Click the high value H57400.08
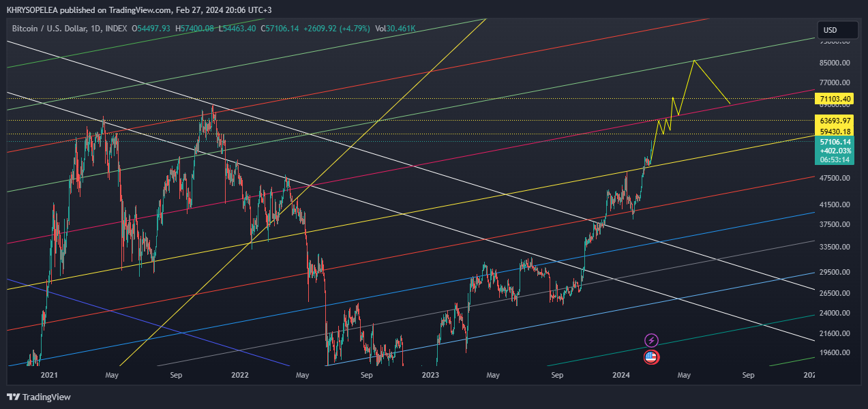Image resolution: width=868 pixels, height=409 pixels. (x=196, y=28)
